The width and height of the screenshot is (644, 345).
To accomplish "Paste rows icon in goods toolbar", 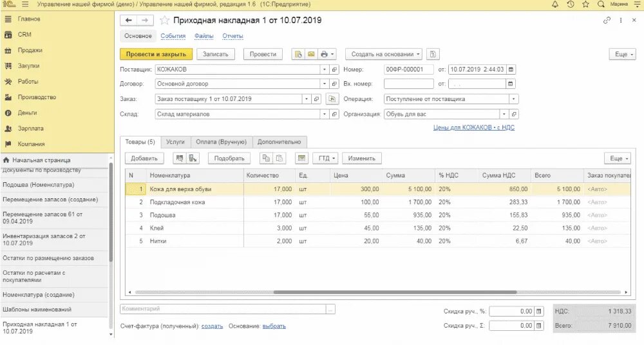I will 279,158.
